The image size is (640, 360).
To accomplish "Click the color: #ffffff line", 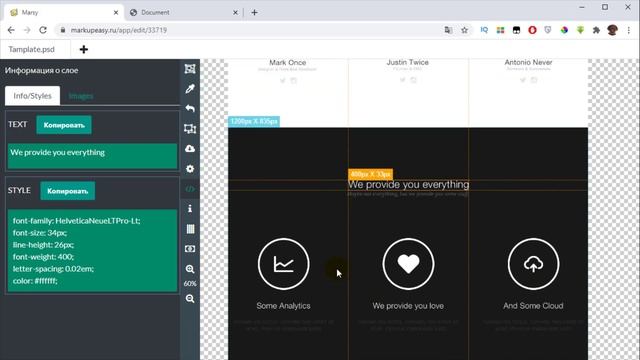I will pyautogui.click(x=35, y=281).
